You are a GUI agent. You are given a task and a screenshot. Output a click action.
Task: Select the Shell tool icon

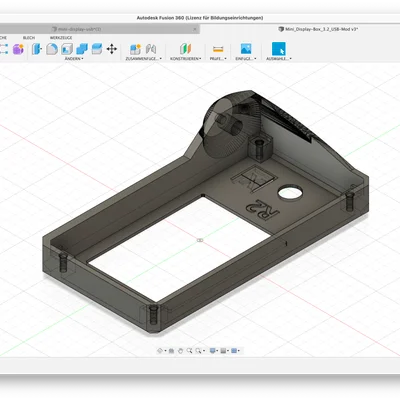[67, 49]
